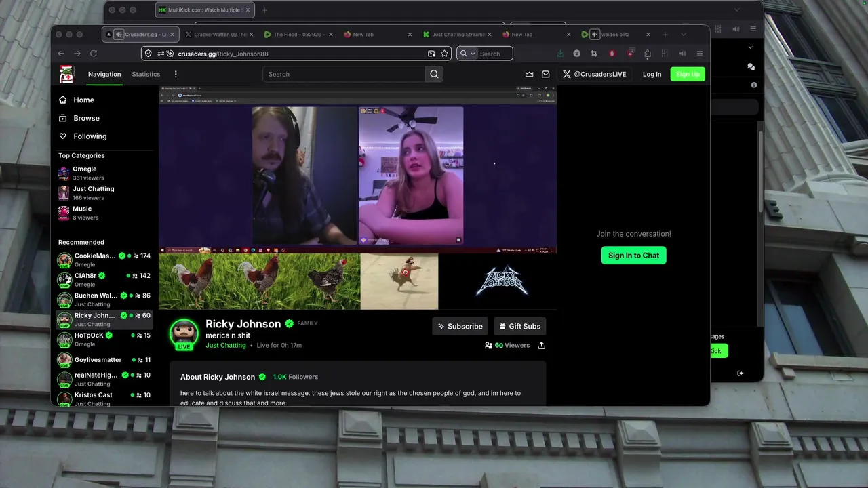Unmute the waldos blitz tab
868x488 pixels.
tap(595, 35)
